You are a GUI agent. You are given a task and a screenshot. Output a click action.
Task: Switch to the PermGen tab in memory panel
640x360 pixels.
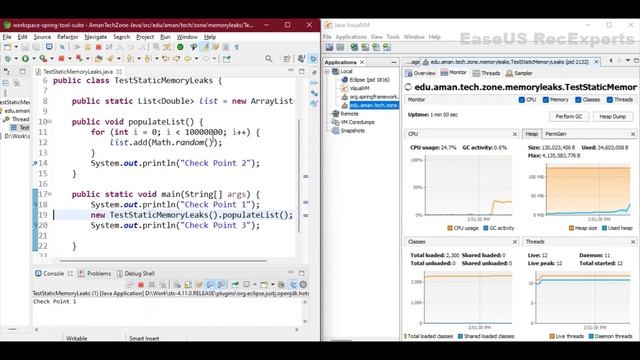tap(556, 134)
